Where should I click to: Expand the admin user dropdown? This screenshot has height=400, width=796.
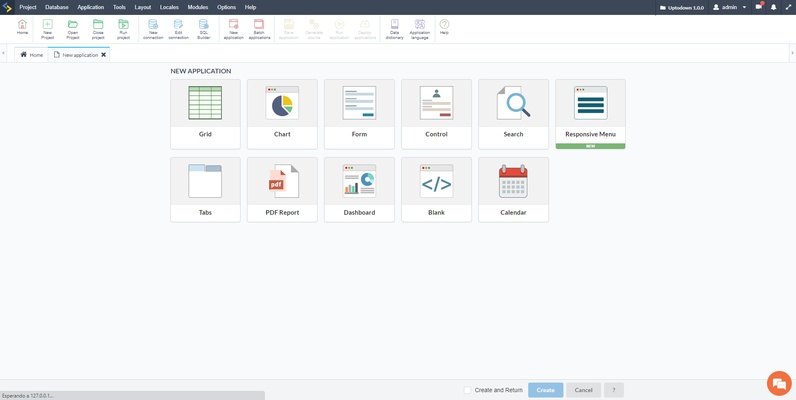(x=729, y=7)
